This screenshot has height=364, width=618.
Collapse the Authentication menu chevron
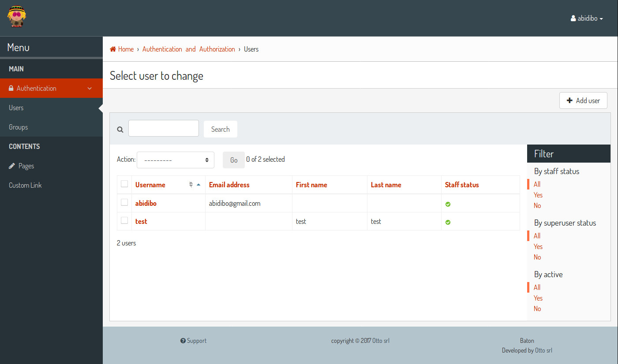click(90, 88)
